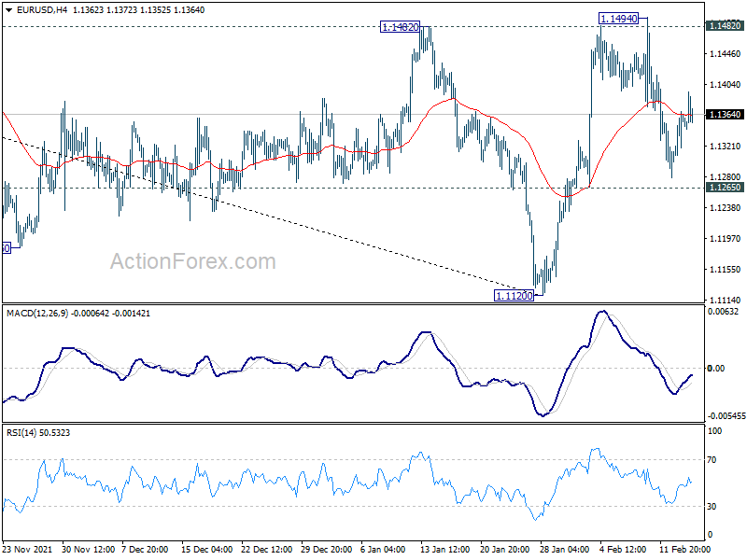The image size is (747, 560).
Task: Click the MACD 0.00632 scale value
Action: (723, 312)
